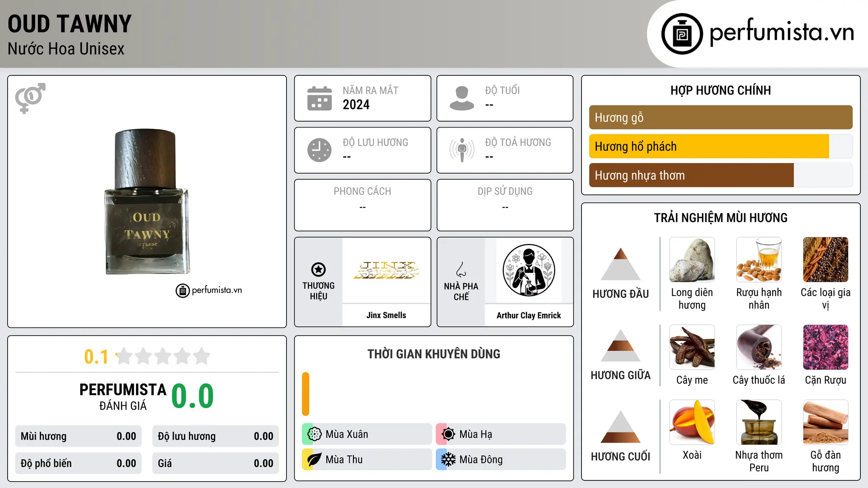Click the unisex gender symbol icon

30,98
